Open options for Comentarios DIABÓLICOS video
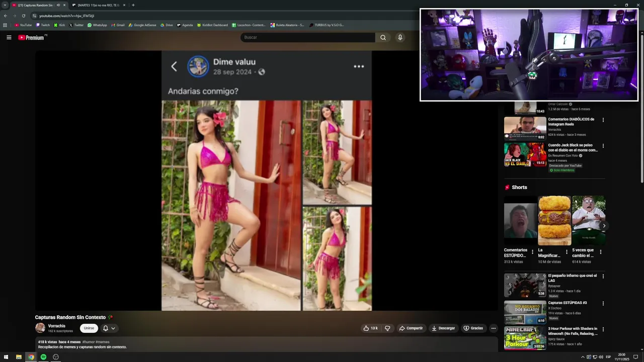644x362 pixels. 603,120
